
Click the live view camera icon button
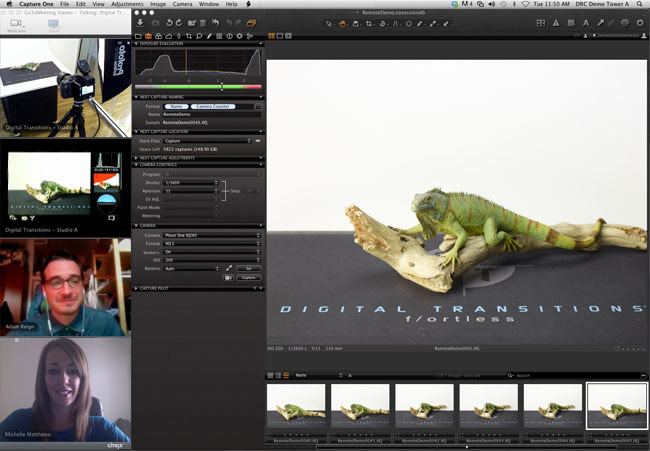pyautogui.click(x=228, y=277)
